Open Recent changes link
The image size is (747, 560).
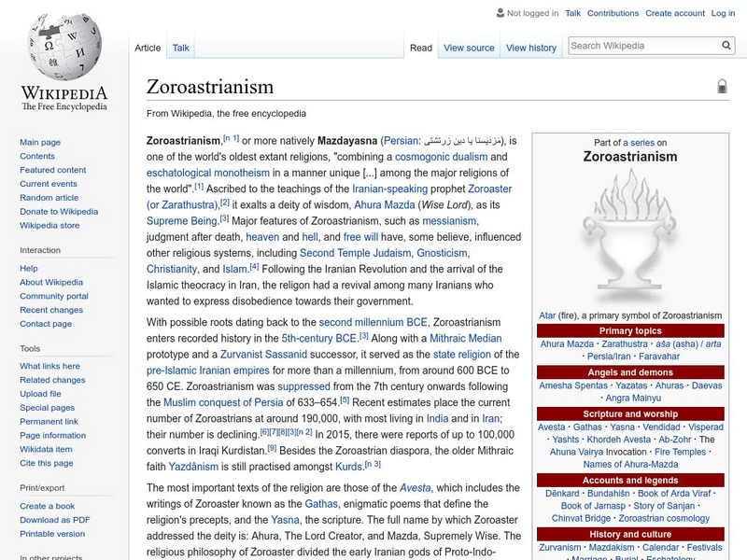click(x=51, y=310)
